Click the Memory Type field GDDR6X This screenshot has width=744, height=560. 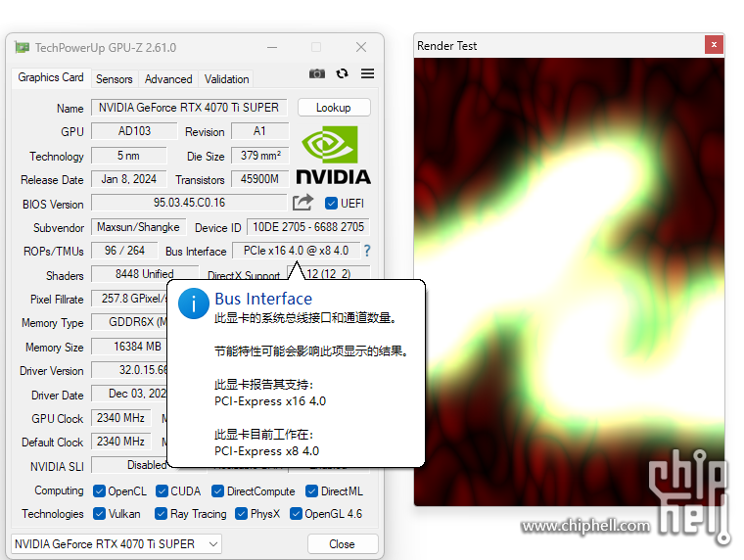pyautogui.click(x=129, y=322)
